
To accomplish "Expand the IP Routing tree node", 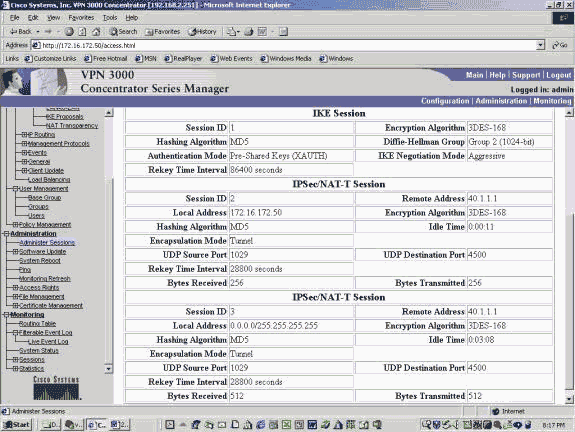I will (25, 135).
